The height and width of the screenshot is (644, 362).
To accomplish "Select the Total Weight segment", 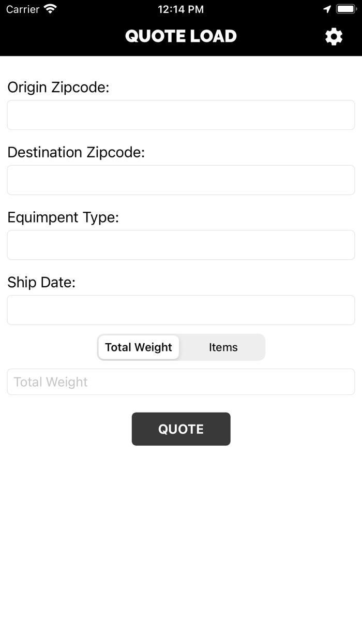I will point(139,347).
